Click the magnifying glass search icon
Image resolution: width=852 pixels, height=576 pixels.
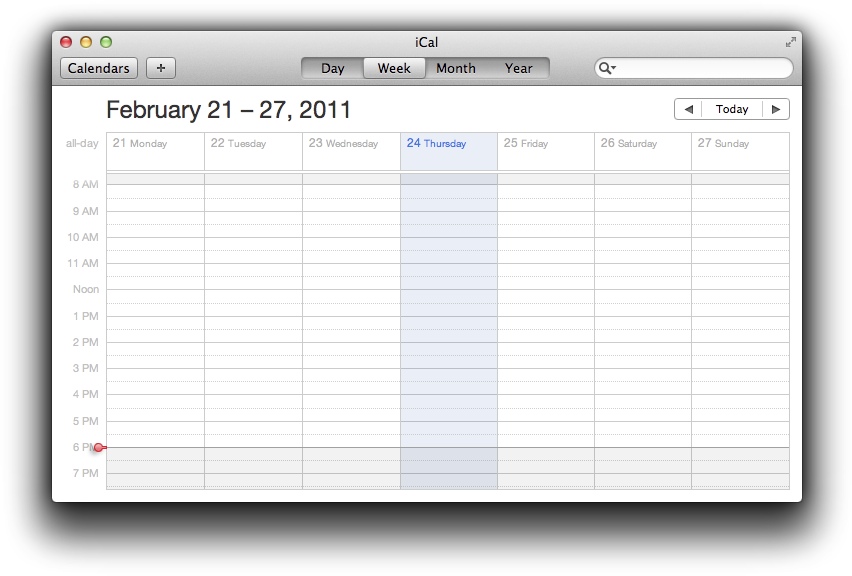tap(605, 68)
